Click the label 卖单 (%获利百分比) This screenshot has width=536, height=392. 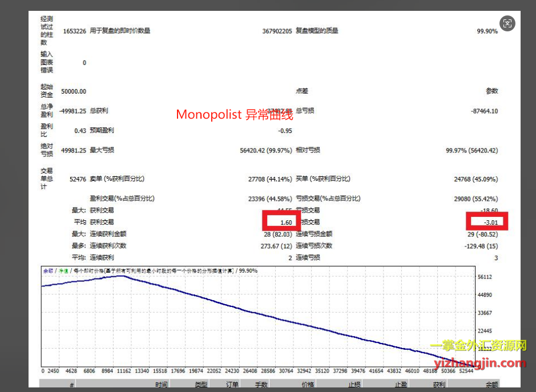(117, 179)
